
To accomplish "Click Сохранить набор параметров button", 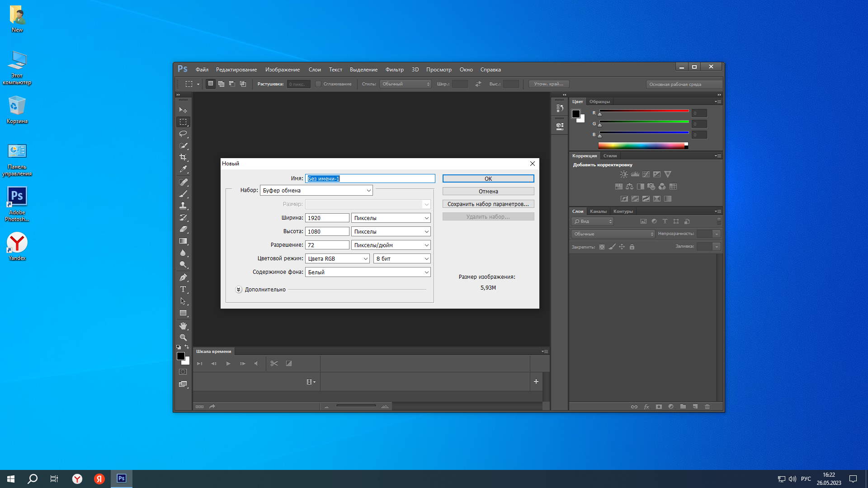I will pyautogui.click(x=488, y=204).
